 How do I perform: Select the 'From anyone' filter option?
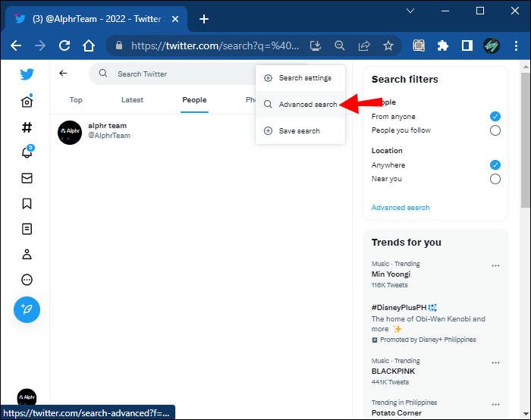[x=495, y=116]
